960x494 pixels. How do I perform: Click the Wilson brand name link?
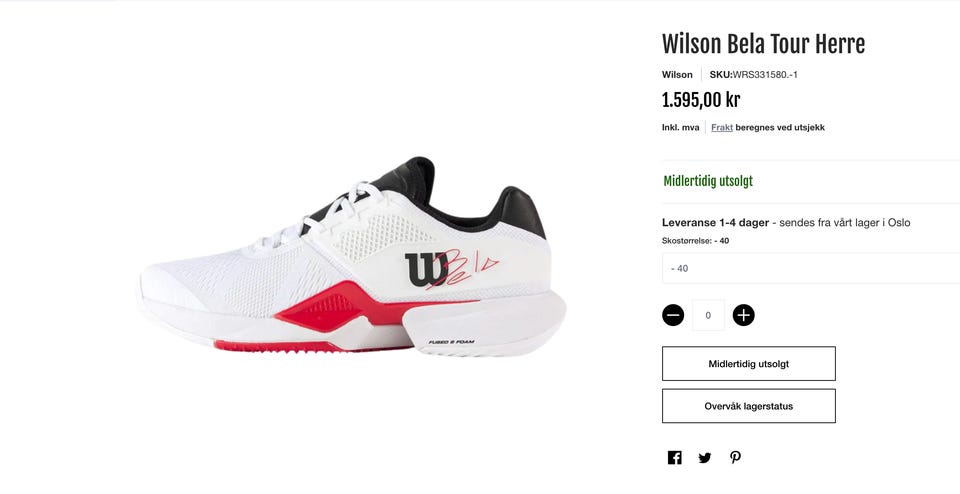[x=677, y=75]
